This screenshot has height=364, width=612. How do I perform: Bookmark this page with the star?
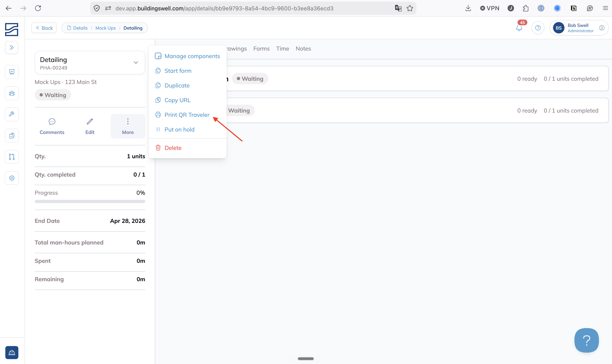(410, 8)
